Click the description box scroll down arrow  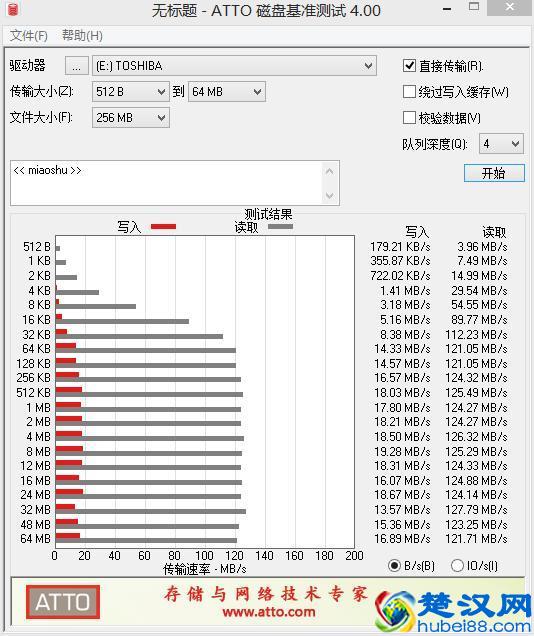[330, 196]
